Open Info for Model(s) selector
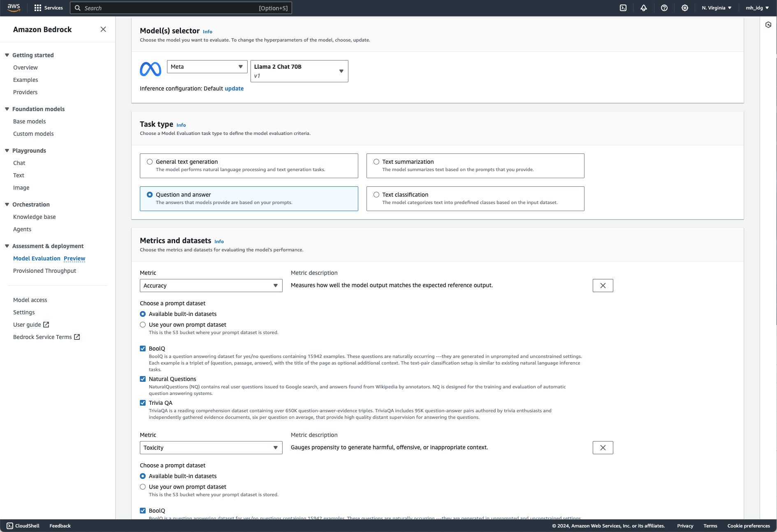The width and height of the screenshot is (777, 532). [x=208, y=32]
